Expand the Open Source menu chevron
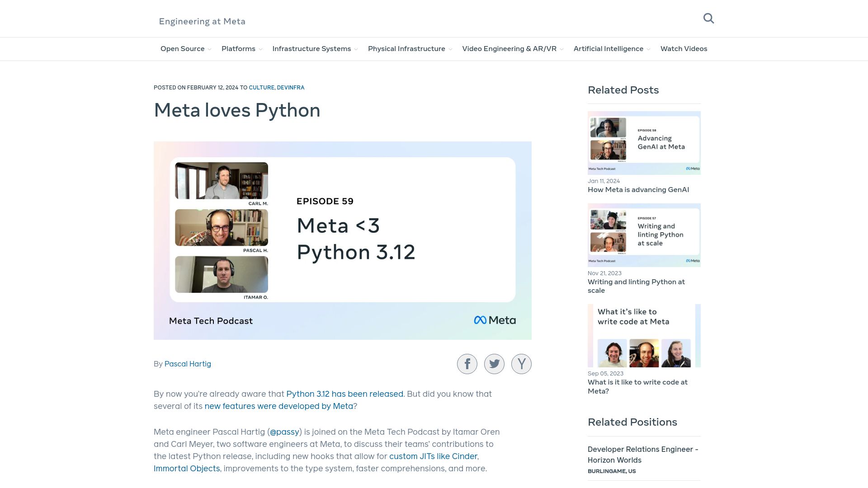The width and height of the screenshot is (868, 488). pos(209,49)
